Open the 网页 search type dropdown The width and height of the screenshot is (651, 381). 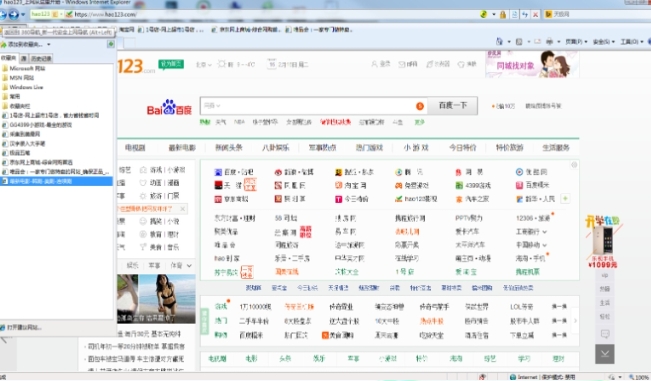(x=212, y=106)
